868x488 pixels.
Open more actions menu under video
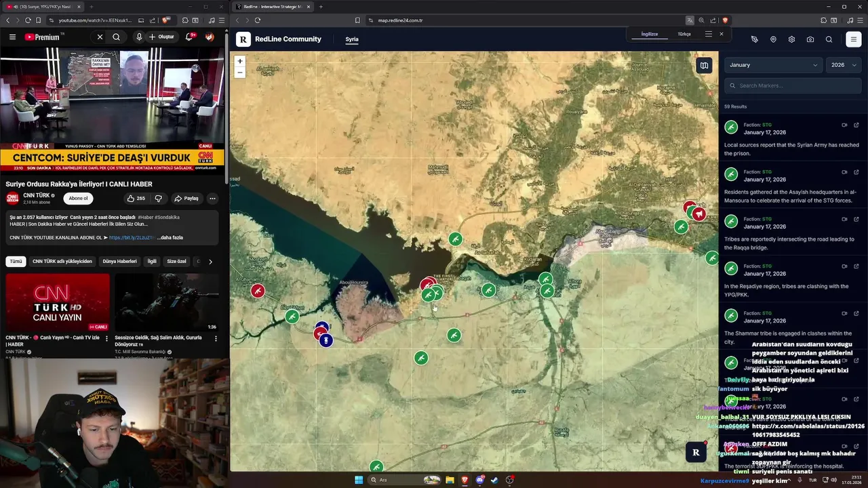coord(212,199)
